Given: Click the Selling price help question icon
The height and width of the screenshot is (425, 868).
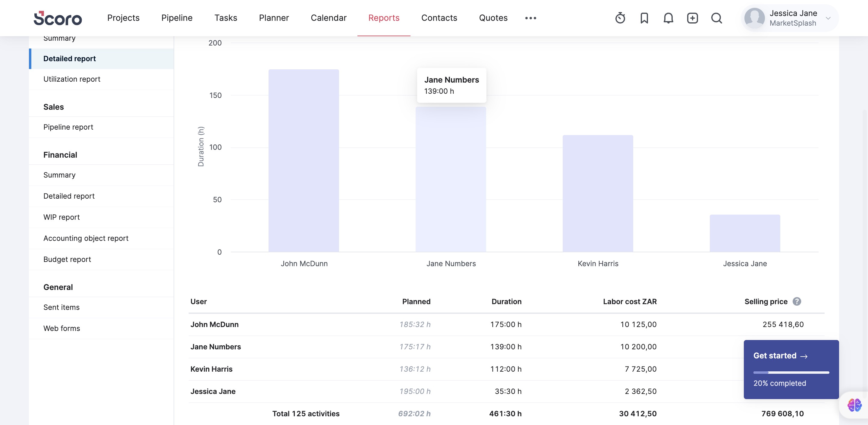Looking at the screenshot, I should point(797,301).
